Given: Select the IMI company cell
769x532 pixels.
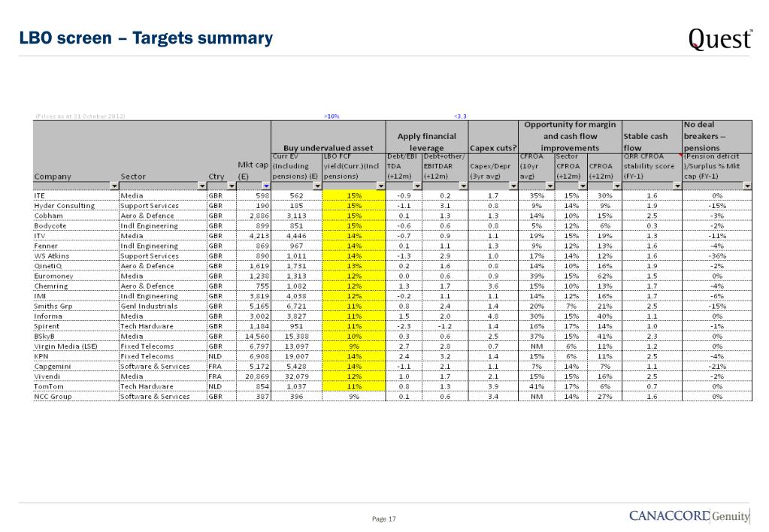Looking at the screenshot, I should point(76,296).
